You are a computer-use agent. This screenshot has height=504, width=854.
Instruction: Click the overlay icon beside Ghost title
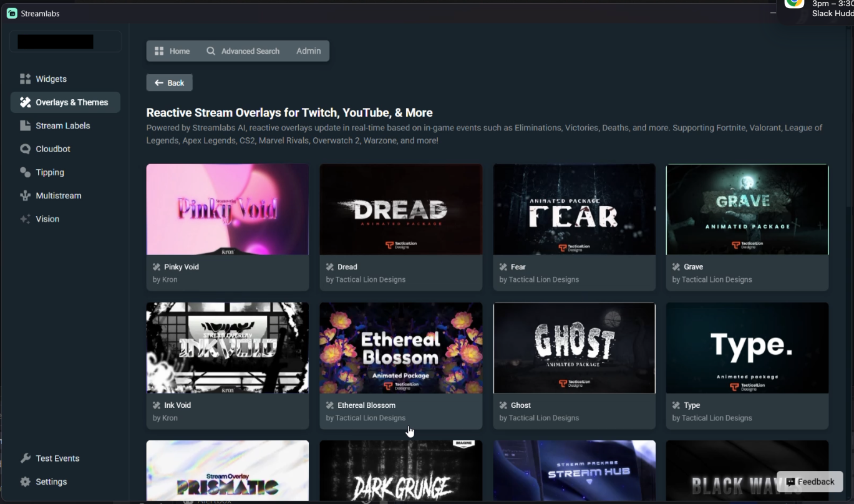coord(503,405)
